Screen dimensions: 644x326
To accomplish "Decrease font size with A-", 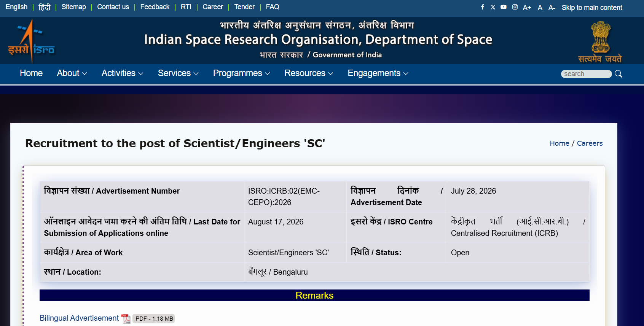I will click(552, 8).
